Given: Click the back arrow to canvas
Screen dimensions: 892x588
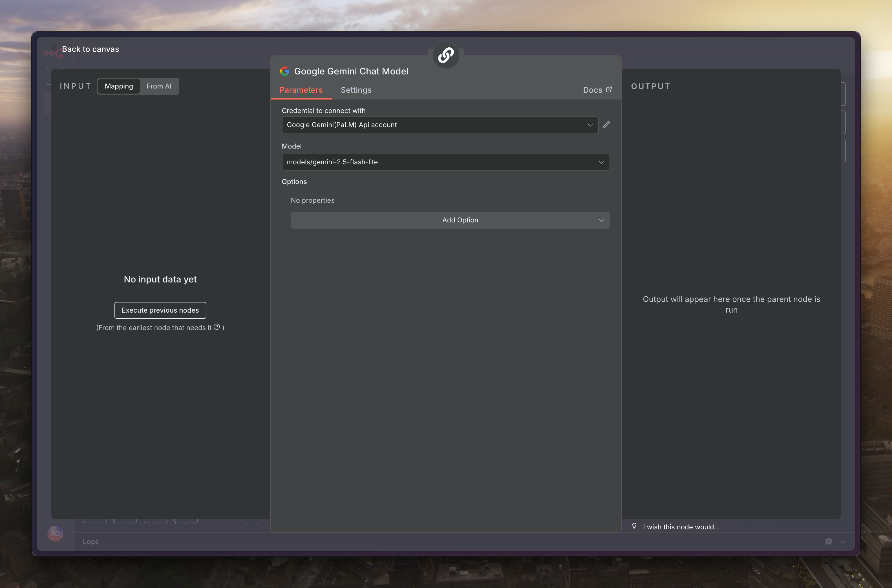Looking at the screenshot, I should point(55,48).
